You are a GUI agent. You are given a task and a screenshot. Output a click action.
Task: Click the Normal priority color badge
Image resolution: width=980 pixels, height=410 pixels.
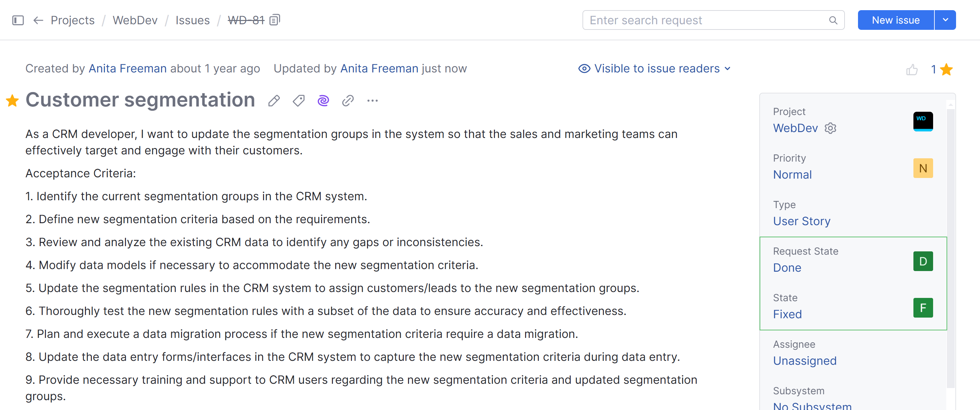click(923, 168)
